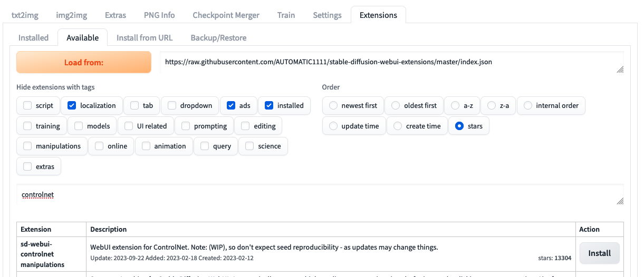Install the sd-webui-controlnet extension
Screen dimensions: 644x277
(600, 253)
